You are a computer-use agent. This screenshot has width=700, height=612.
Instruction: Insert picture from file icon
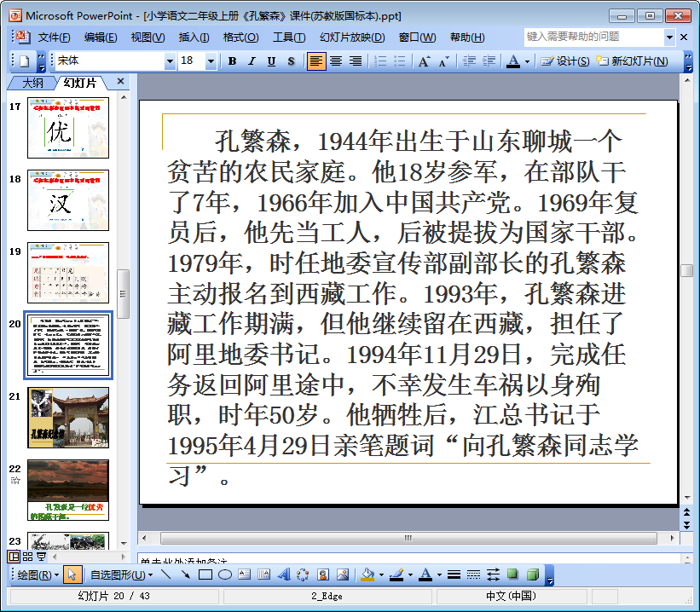click(343, 574)
